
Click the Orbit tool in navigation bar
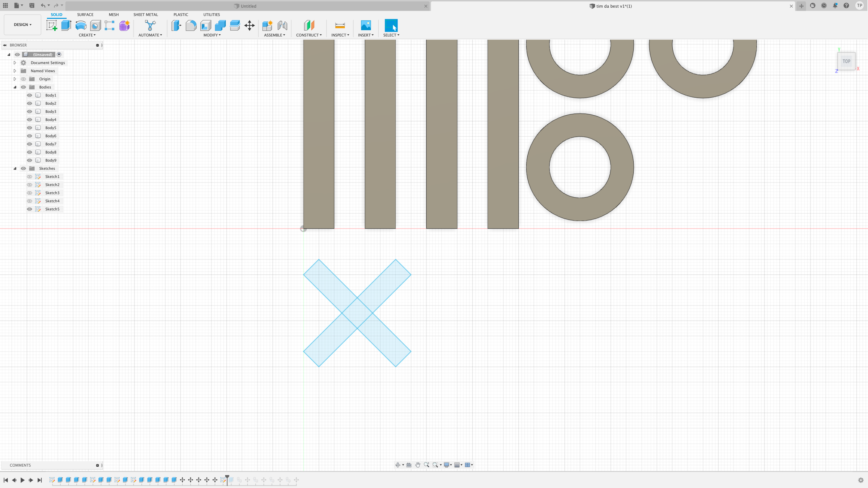pos(397,465)
